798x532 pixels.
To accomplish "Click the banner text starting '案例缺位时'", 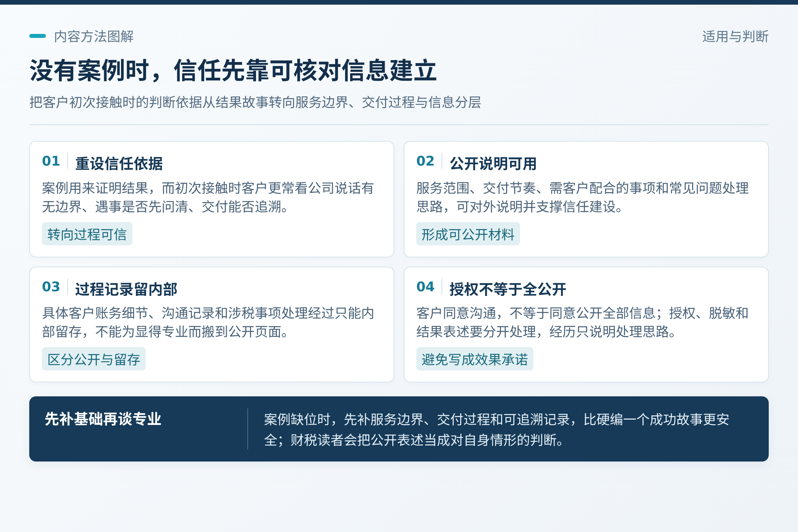I will point(496,430).
